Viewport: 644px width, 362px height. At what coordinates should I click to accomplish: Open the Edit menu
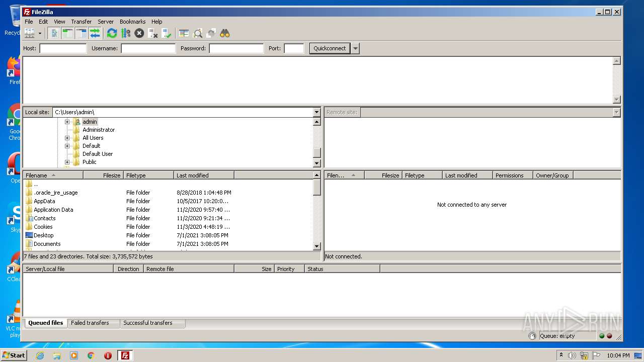[43, 22]
